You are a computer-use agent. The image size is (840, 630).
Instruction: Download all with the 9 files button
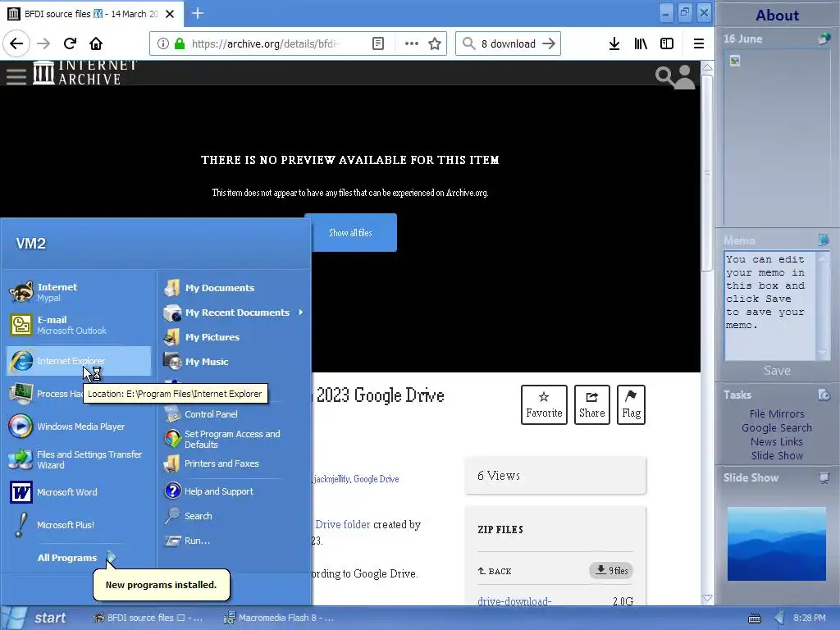tap(611, 571)
